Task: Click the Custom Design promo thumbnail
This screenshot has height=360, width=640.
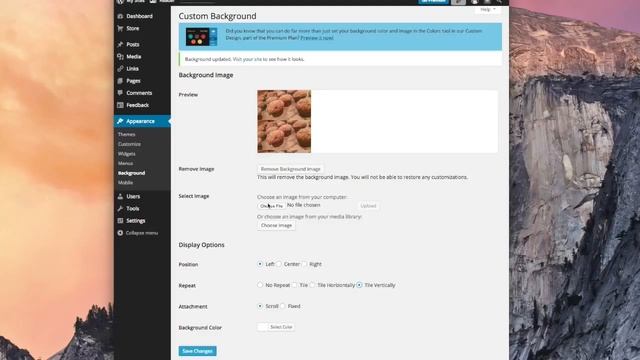Action: (201, 37)
